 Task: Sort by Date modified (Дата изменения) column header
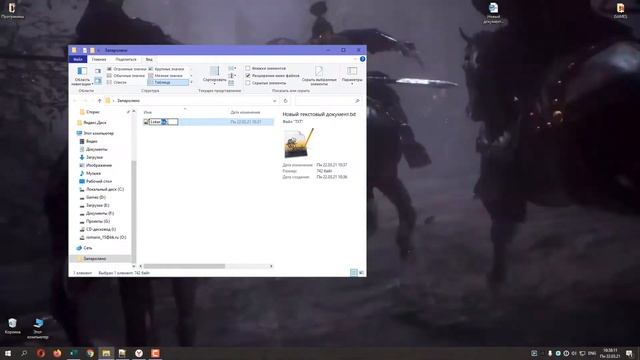(x=245, y=112)
